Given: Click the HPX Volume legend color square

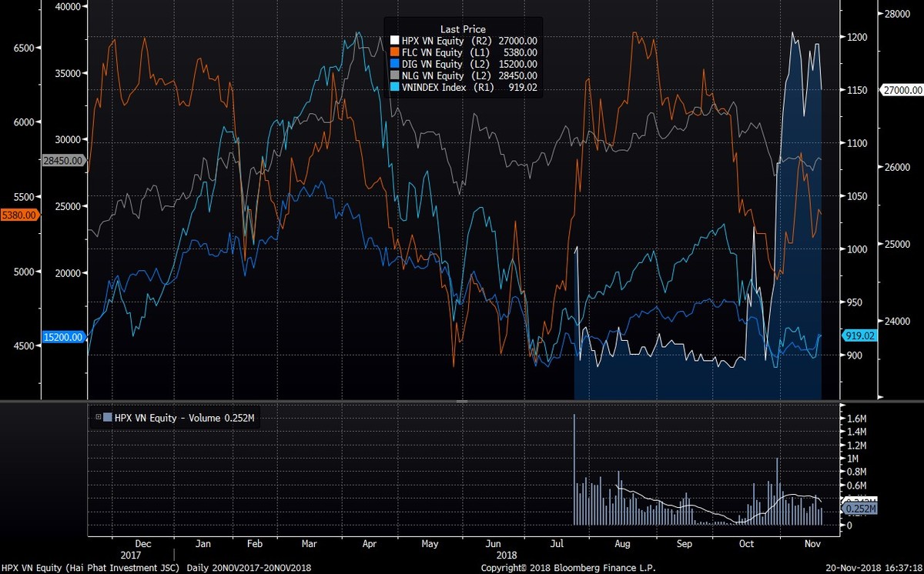Looking at the screenshot, I should tap(107, 417).
